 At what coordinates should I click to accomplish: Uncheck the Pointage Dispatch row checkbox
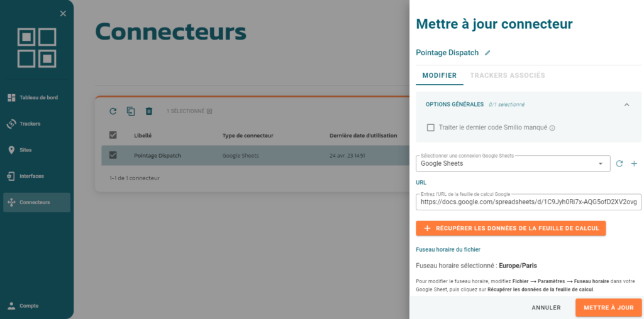(x=113, y=155)
